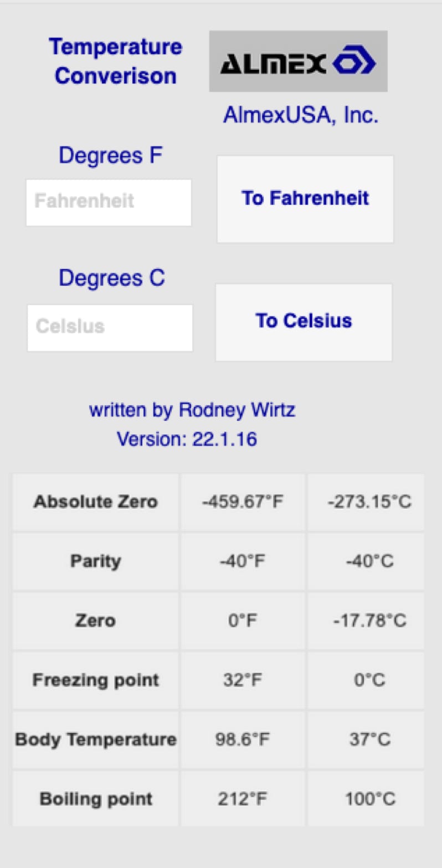
Task: Select the Absolute Zero row label
Action: [x=95, y=502]
